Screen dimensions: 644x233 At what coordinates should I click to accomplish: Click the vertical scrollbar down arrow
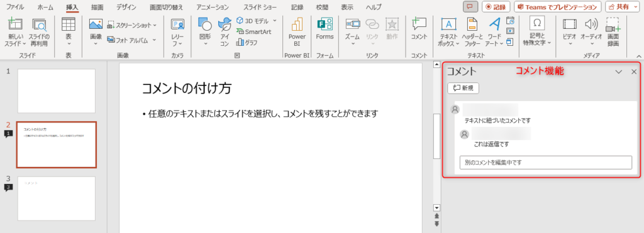(436, 208)
